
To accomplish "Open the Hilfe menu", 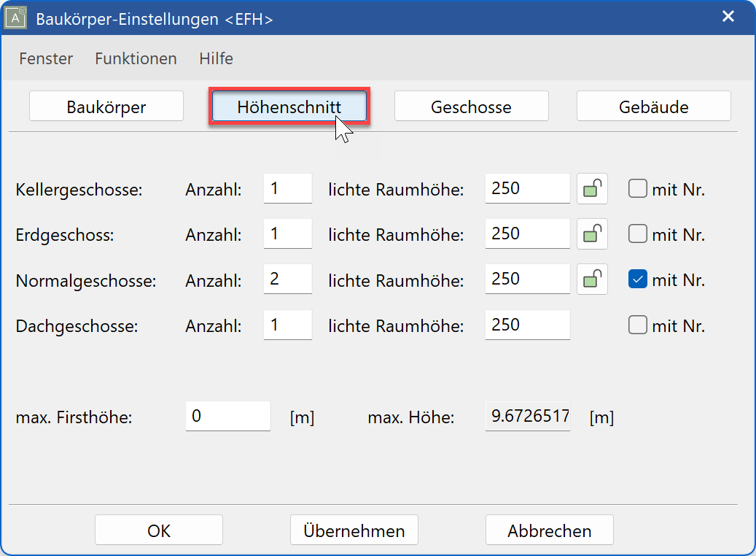I will coord(216,58).
